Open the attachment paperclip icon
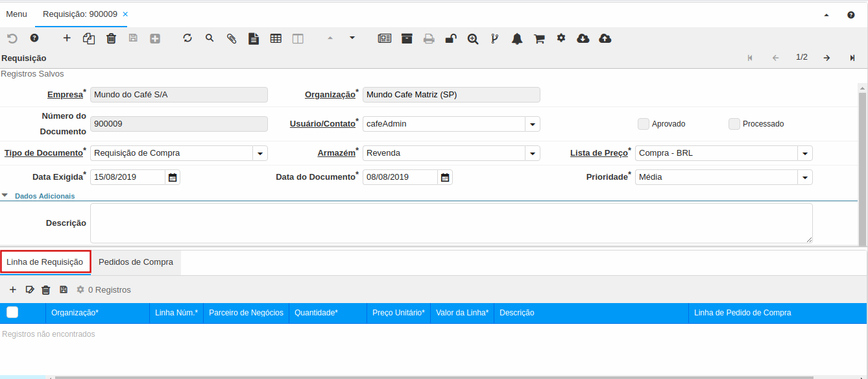 click(x=231, y=38)
